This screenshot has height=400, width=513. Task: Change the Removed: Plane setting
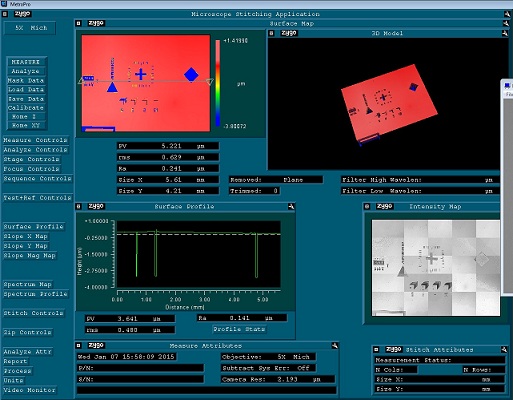click(x=276, y=180)
